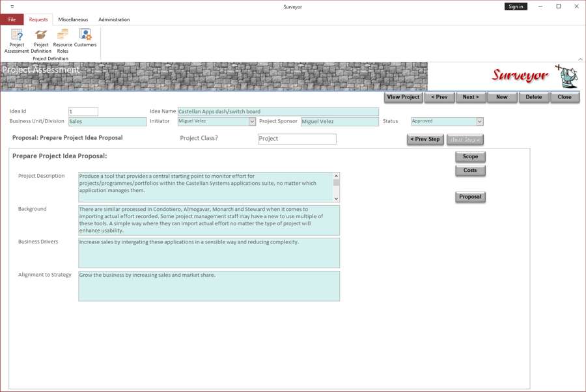Click the Project Description scrollbar thumb
586x392 pixels.
[337, 182]
